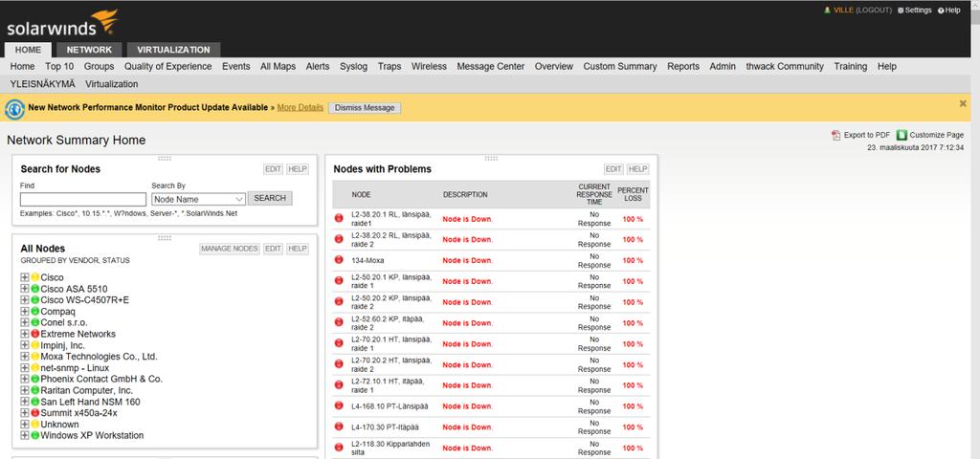The height and width of the screenshot is (459, 980).
Task: Click the drag handle above Search for Nodes
Action: point(165,159)
